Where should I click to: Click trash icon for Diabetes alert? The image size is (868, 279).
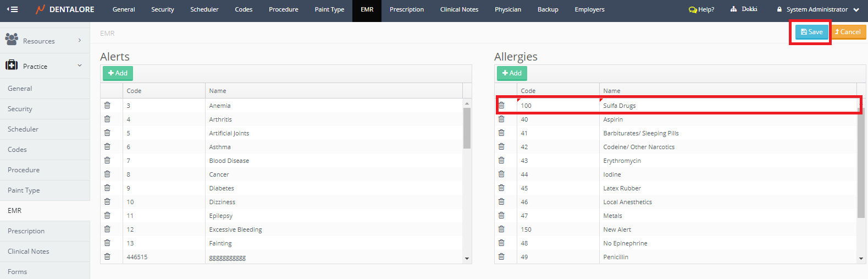tap(107, 188)
